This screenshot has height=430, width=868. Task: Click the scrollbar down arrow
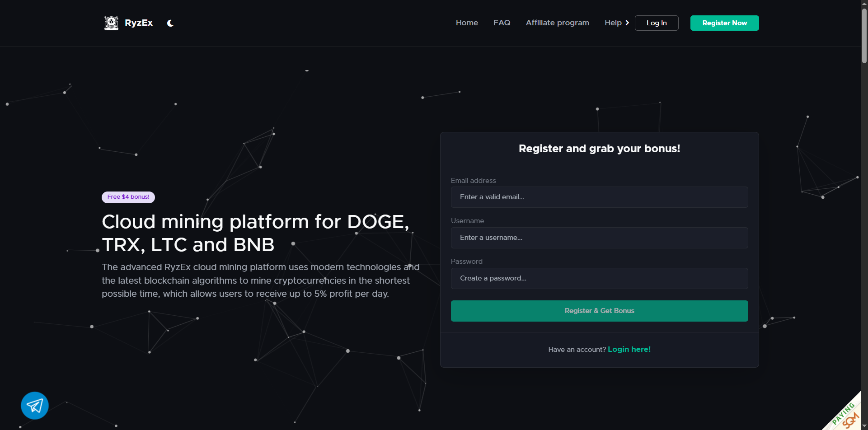864,426
